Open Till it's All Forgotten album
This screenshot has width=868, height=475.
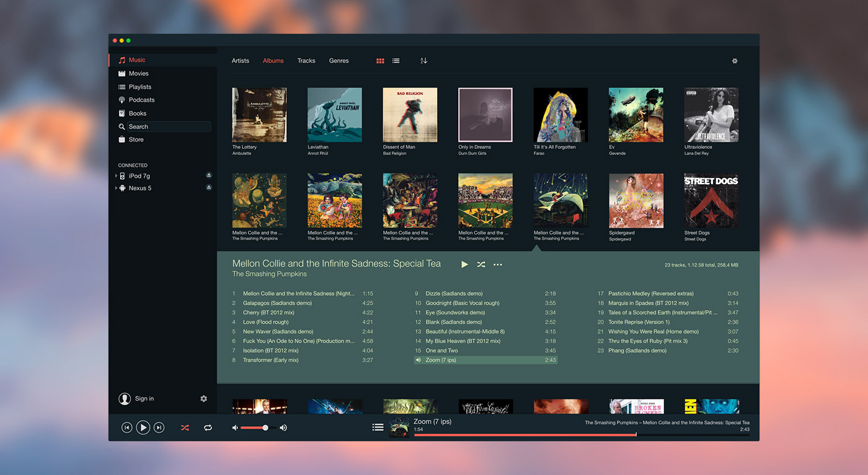pyautogui.click(x=560, y=115)
